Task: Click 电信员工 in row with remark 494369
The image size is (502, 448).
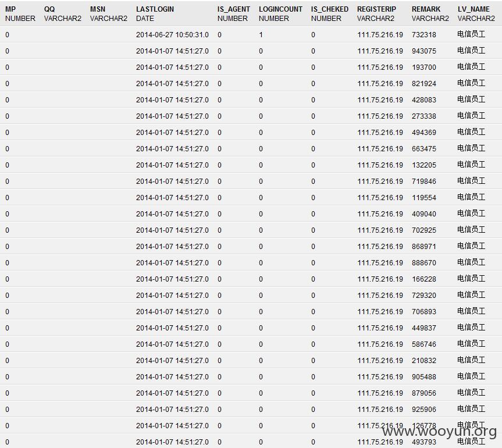Action: [471, 132]
